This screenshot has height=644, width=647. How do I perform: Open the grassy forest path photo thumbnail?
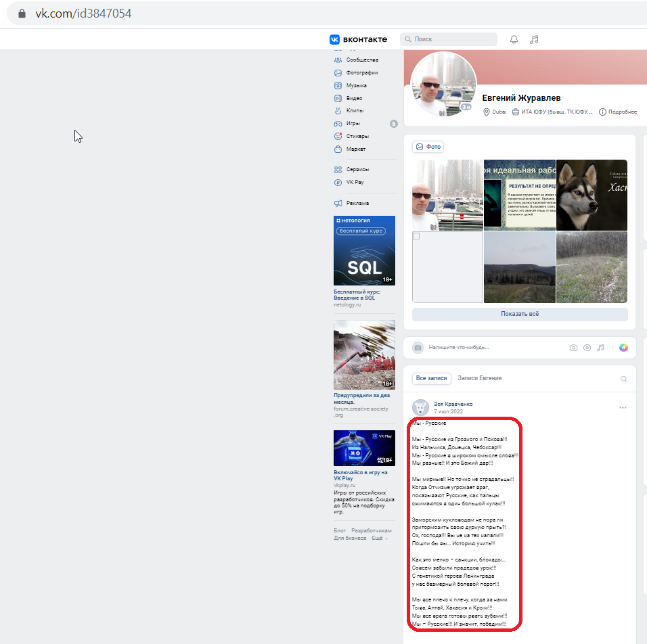point(592,267)
